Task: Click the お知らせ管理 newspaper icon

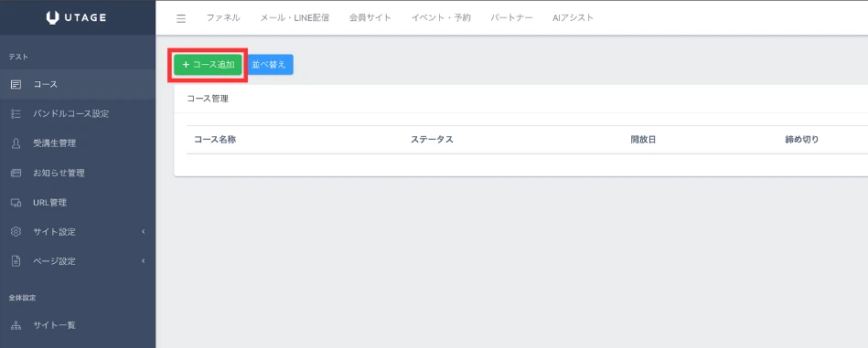Action: (x=16, y=173)
